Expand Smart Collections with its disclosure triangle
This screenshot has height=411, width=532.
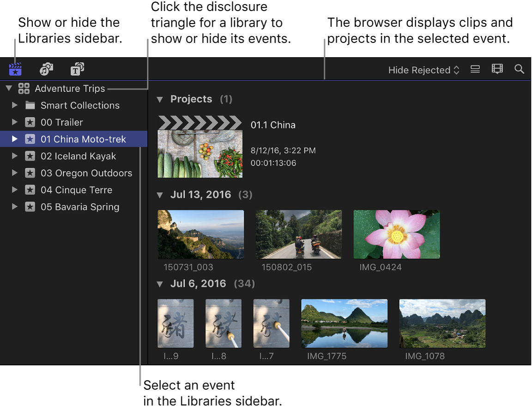[14, 105]
